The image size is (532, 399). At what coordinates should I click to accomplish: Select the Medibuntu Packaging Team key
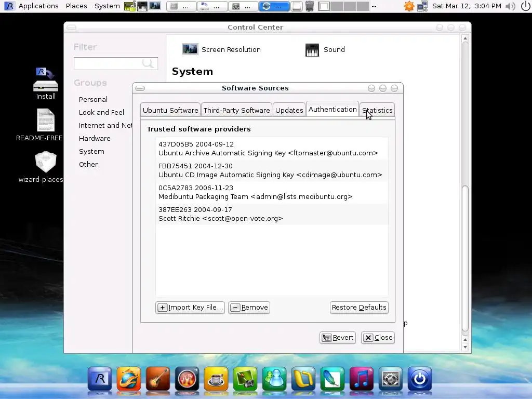point(272,192)
